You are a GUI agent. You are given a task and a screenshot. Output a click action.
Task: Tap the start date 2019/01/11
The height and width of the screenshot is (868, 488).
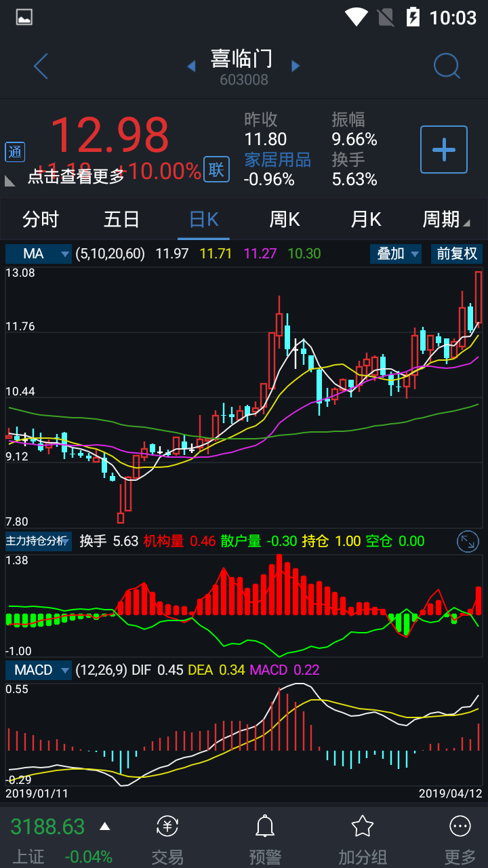point(37,793)
